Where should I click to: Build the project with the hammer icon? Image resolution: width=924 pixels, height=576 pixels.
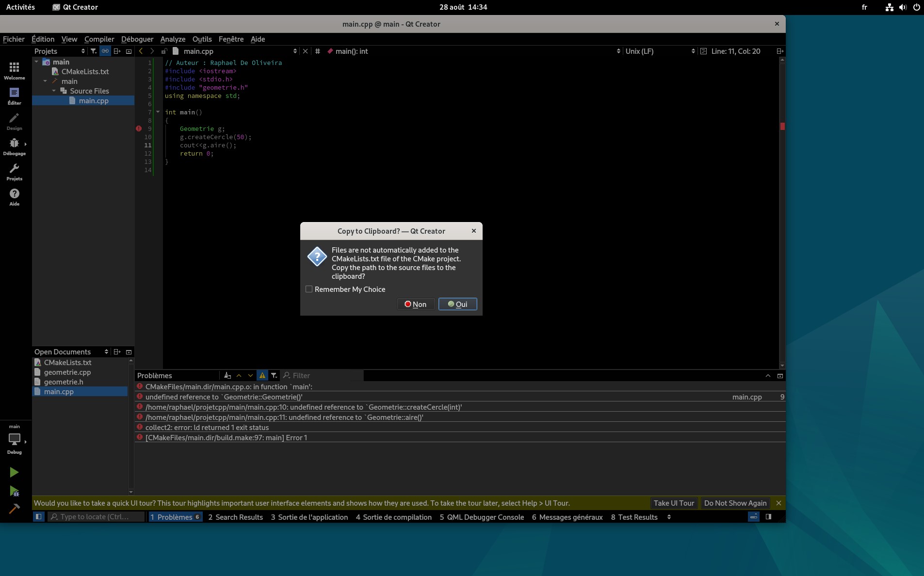pos(14,509)
